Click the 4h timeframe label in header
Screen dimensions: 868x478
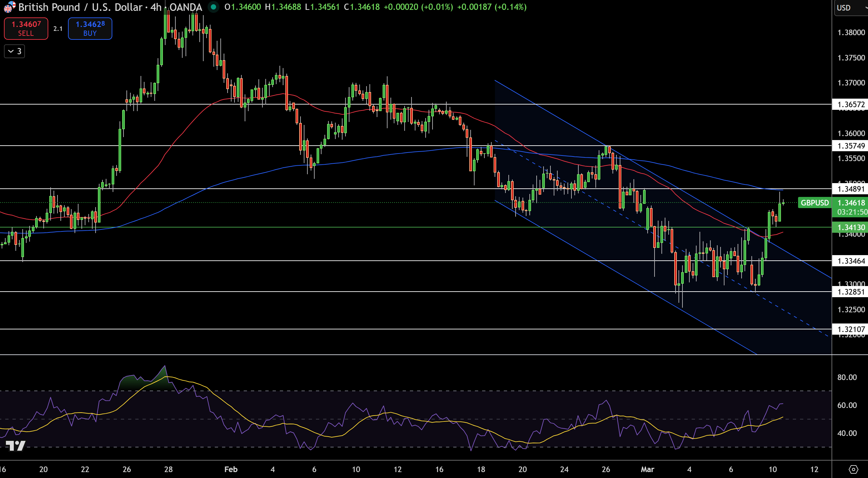point(156,7)
